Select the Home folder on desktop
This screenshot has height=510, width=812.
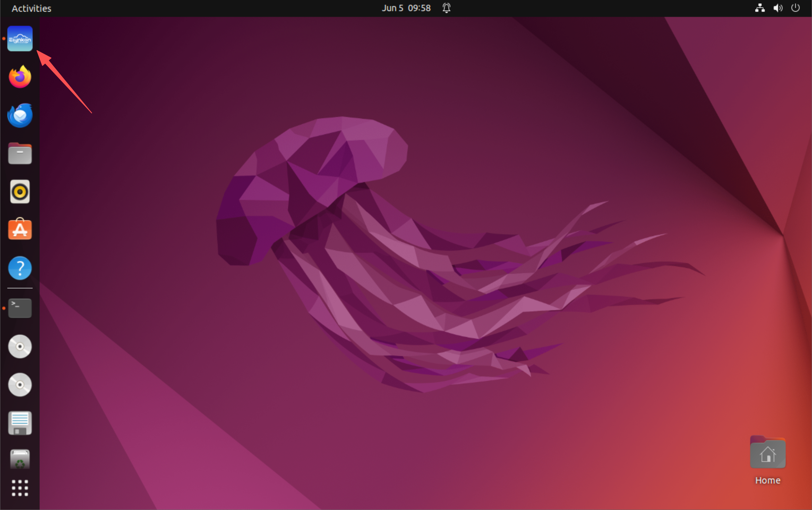767,460
